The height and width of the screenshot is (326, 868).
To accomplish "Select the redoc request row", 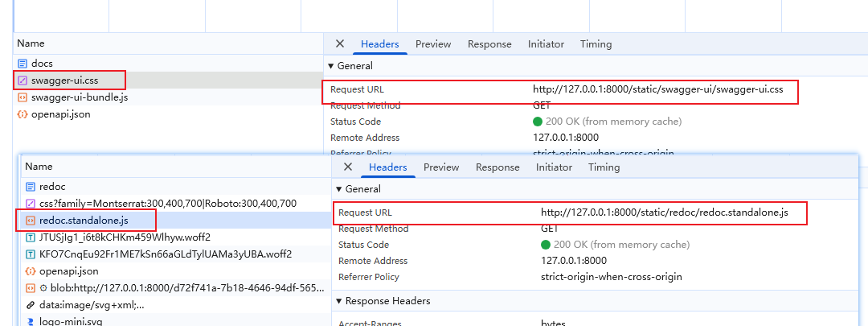I will pos(176,187).
